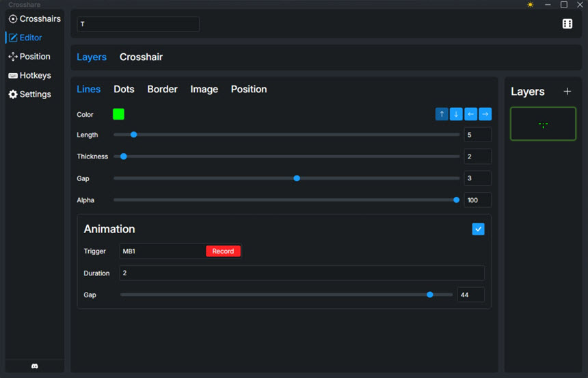Click the Alpha slider handle
Screen dimensions: 588x378
pyautogui.click(x=456, y=200)
